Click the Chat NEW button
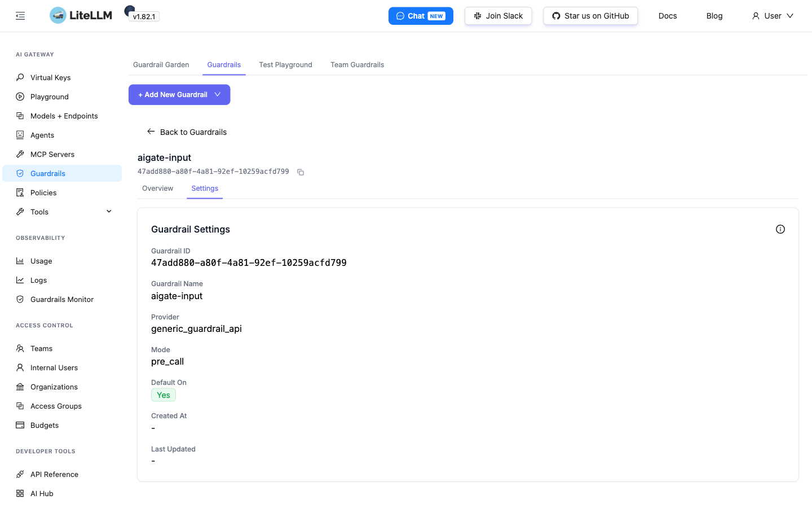812x508 pixels. (421, 16)
